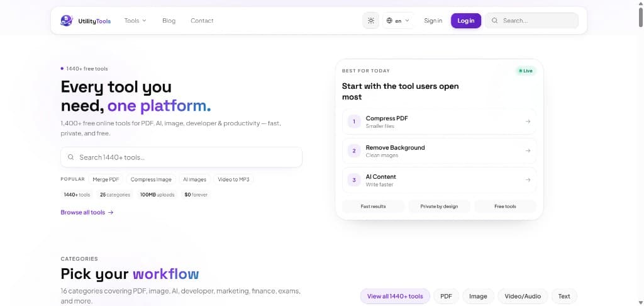Click the scrollbar down arrow

[x=641, y=303]
